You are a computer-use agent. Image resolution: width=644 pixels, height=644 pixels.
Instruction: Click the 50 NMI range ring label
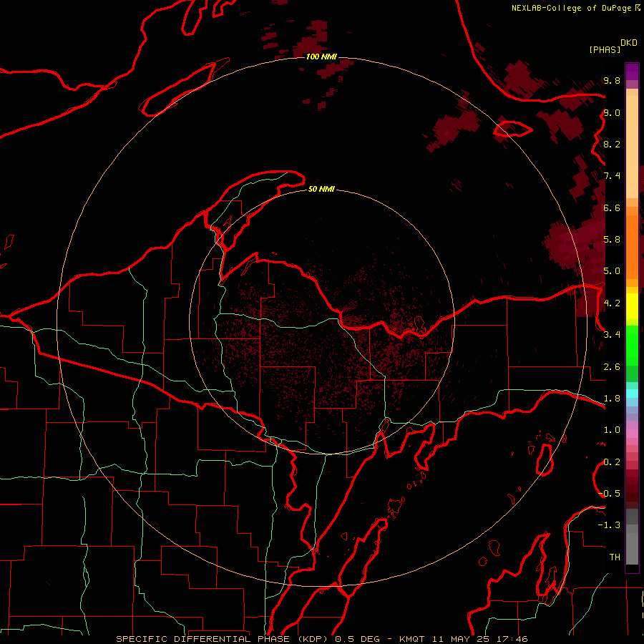321,189
